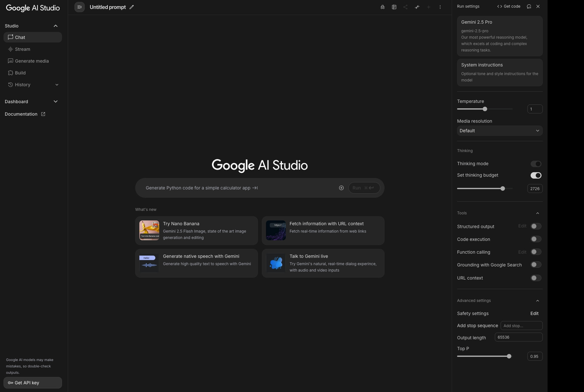This screenshot has height=392, width=584.
Task: Collapse the Tools section chevron
Action: [538, 213]
